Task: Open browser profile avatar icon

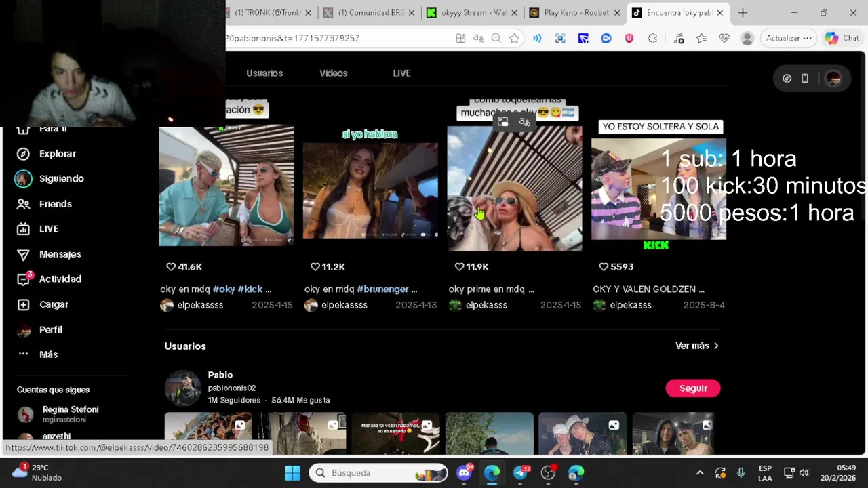Action: (x=747, y=39)
